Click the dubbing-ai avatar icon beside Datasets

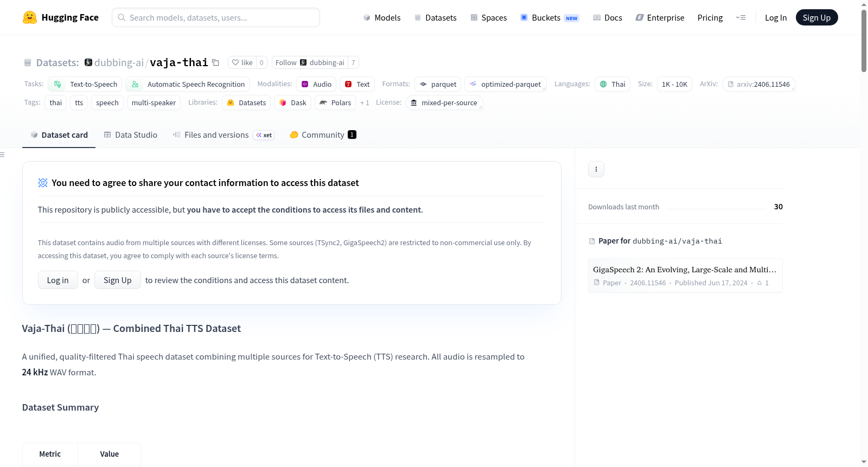pos(88,62)
